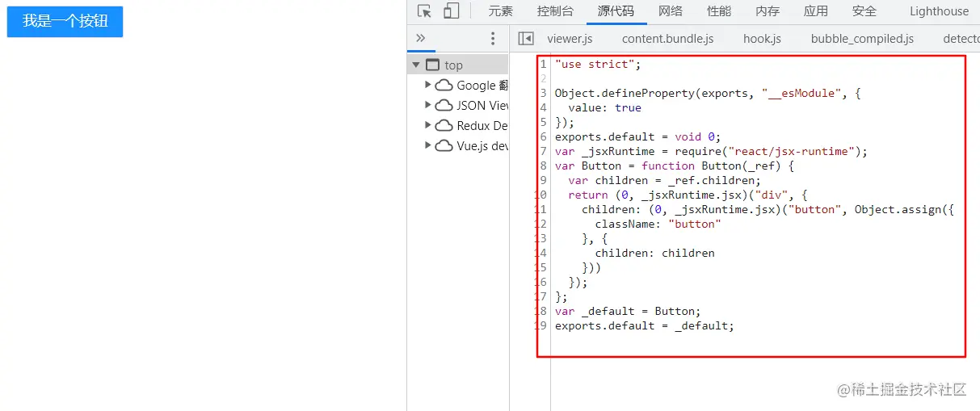
Task: Select the 源代码 DevTools tab
Action: 616,11
